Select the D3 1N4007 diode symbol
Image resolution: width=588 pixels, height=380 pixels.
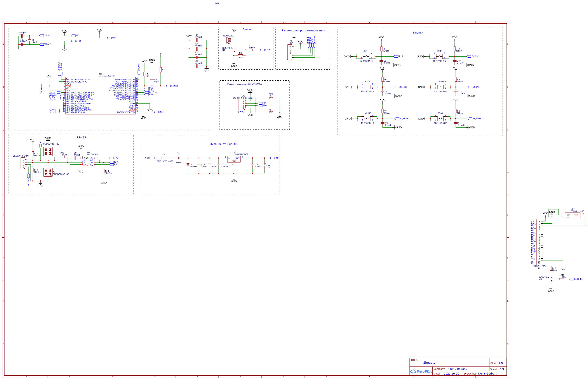click(x=178, y=158)
